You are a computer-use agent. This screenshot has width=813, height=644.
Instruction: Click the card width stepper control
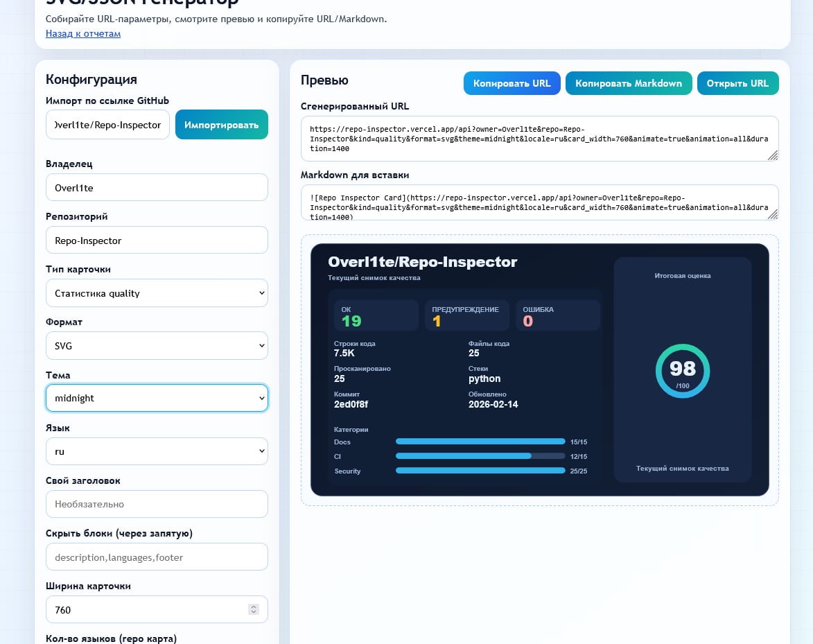tap(253, 609)
